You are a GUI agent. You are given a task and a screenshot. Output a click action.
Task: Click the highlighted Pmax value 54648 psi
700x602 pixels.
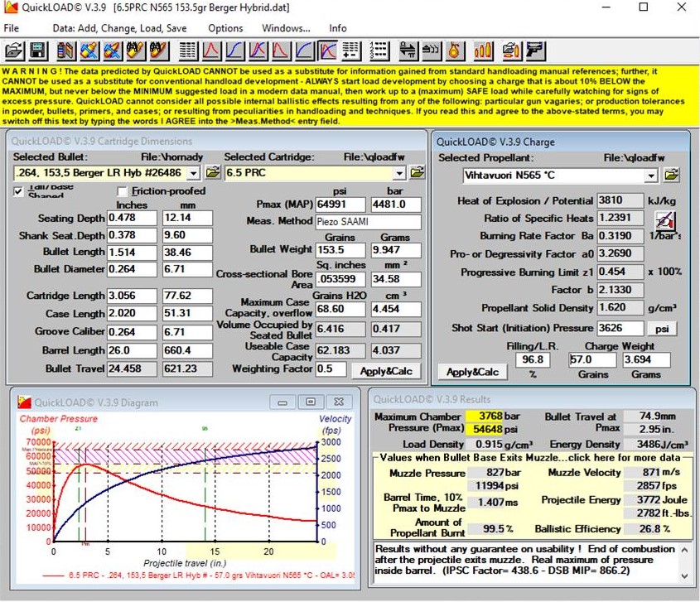point(484,429)
